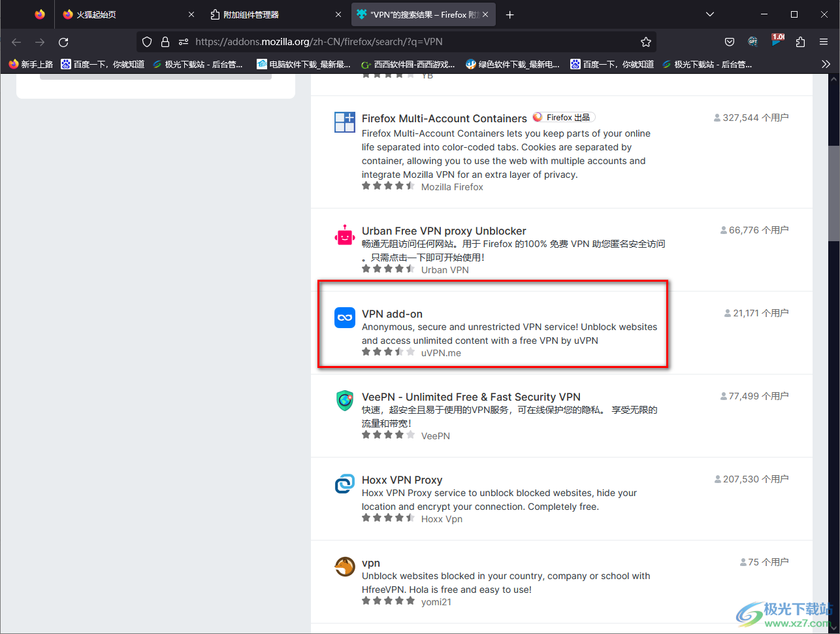The image size is (840, 634).
Task: Open the 新手上路 bookmark
Action: pos(31,64)
